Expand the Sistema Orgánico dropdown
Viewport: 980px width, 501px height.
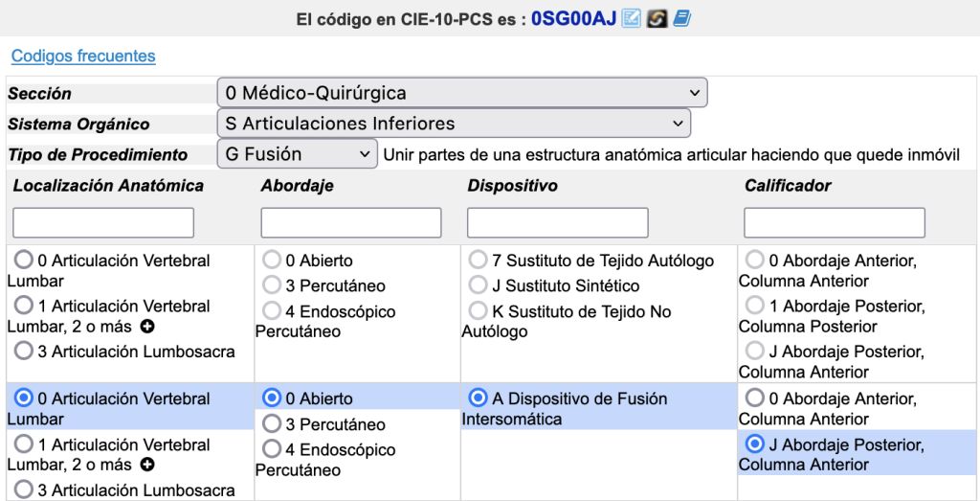[x=454, y=124]
